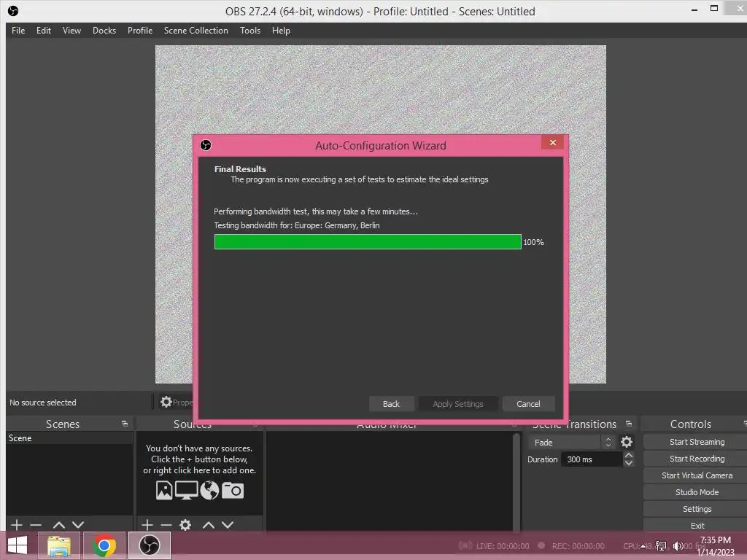Cancel the Auto-Configuration Wizard

528,404
